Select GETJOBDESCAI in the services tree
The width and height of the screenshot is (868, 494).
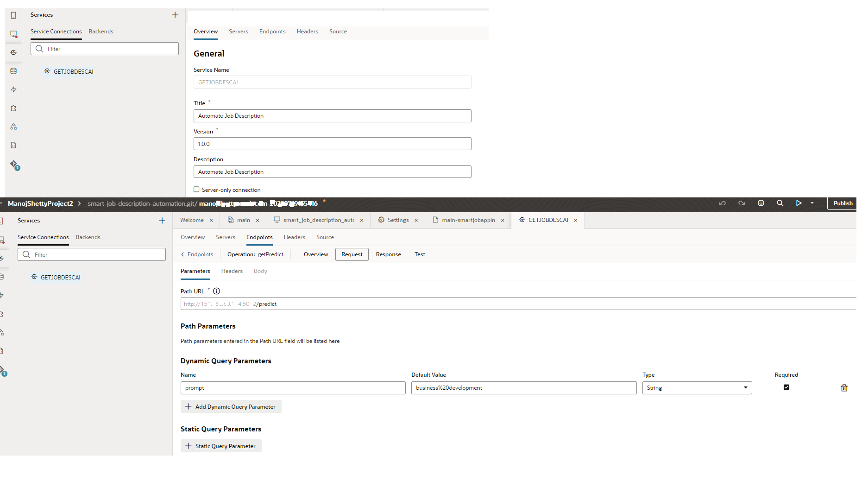[60, 278]
